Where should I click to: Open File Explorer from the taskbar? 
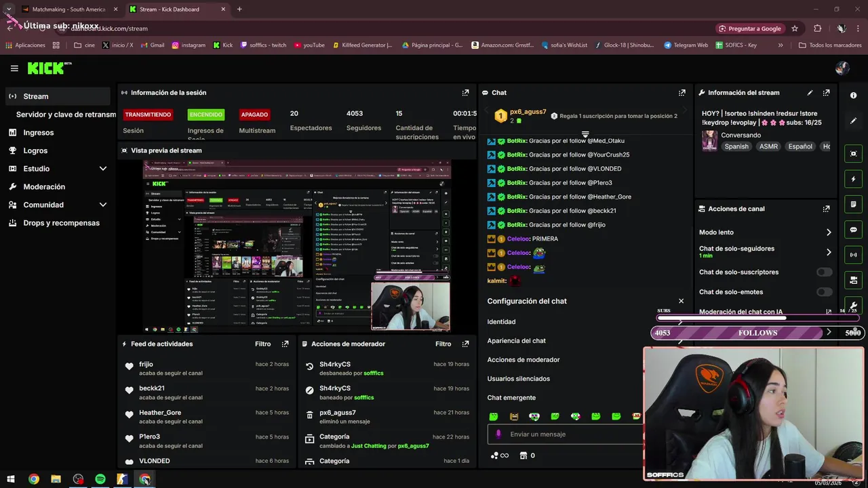click(56, 479)
